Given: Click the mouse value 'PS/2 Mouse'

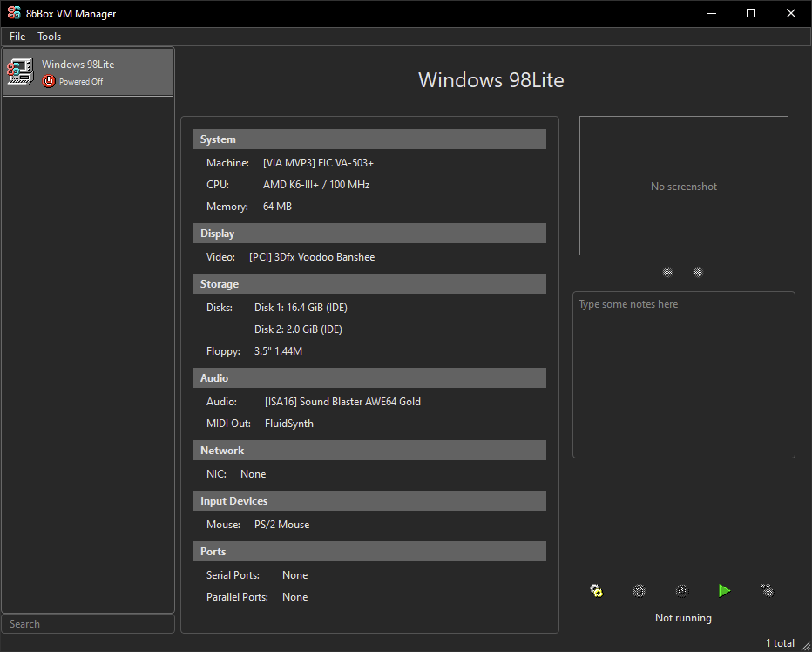Looking at the screenshot, I should click(281, 525).
